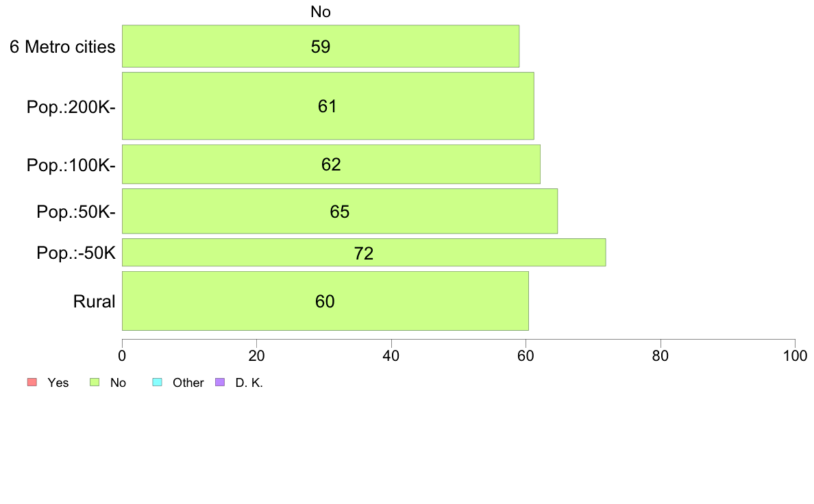
Task: Click the red Yes legend swatch
Action: coord(31,382)
